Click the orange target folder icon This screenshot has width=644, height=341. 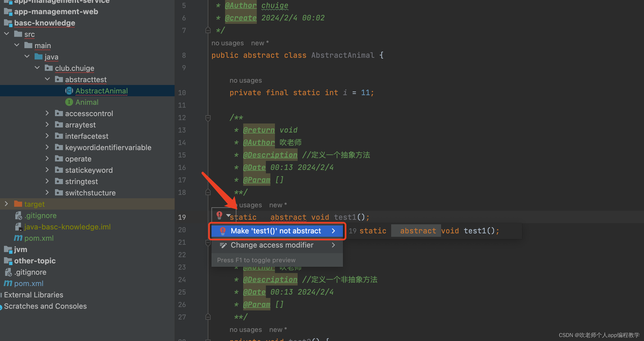click(x=18, y=204)
